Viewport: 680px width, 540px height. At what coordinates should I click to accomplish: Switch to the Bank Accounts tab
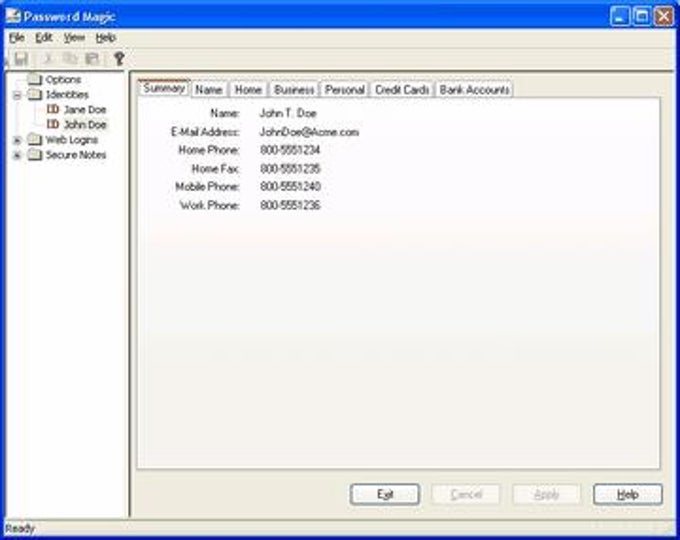(474, 90)
